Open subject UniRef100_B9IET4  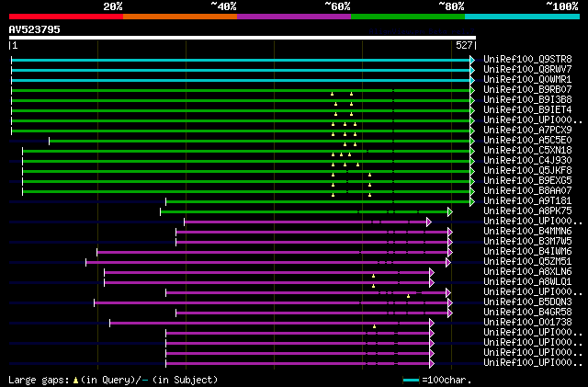pyautogui.click(x=527, y=110)
